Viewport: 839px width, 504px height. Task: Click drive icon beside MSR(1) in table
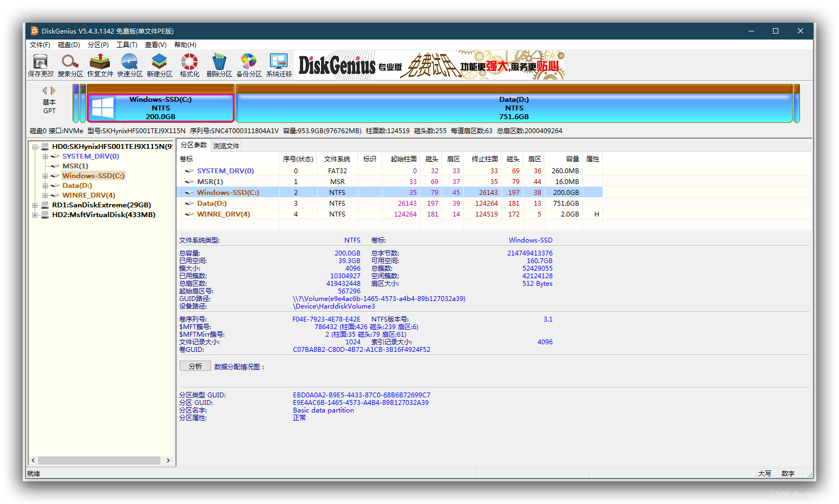(189, 181)
